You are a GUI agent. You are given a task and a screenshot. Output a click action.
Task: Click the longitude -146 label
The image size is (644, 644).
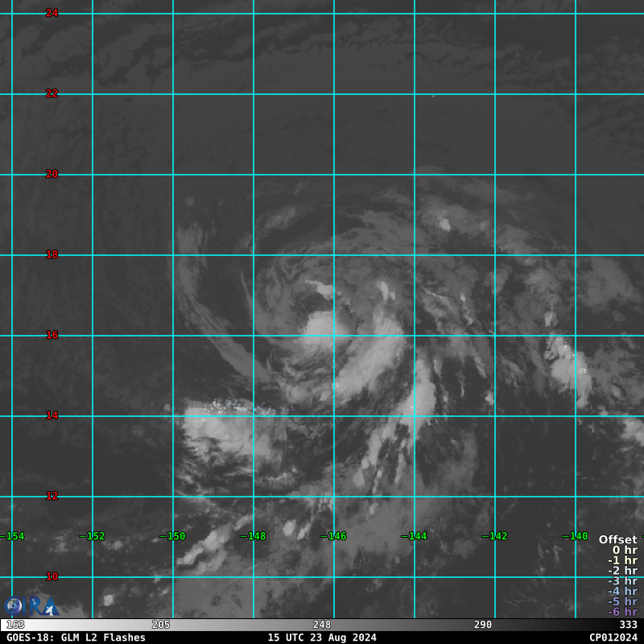point(333,536)
